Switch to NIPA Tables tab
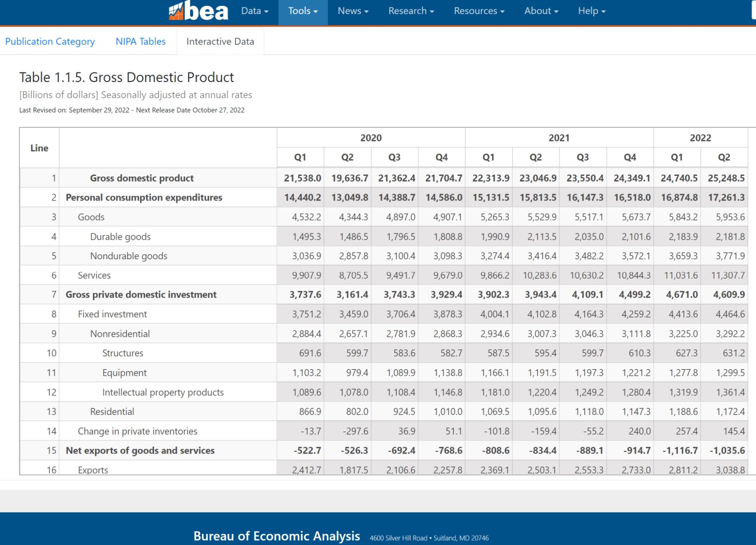The image size is (756, 545). pyautogui.click(x=141, y=41)
